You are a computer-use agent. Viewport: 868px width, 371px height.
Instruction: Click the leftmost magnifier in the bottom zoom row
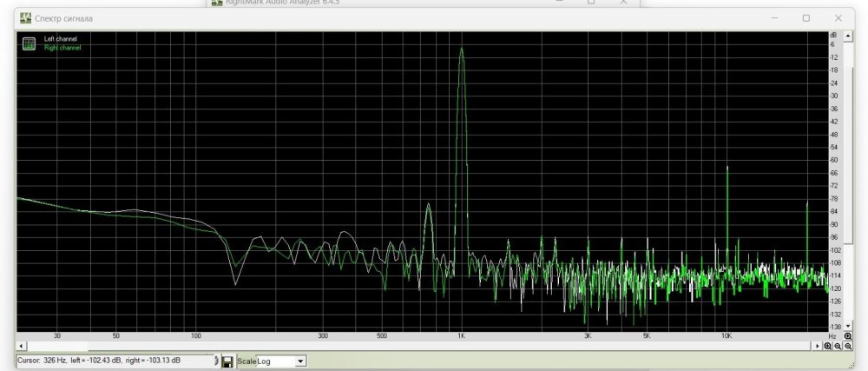coord(827,346)
